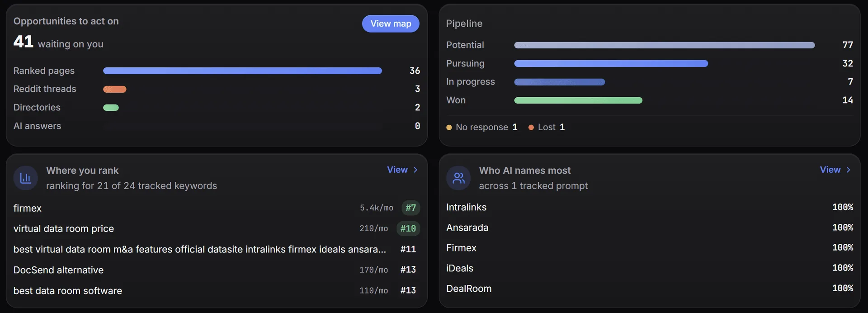Click the AI answers label
Image resolution: width=868 pixels, height=313 pixels.
click(37, 126)
